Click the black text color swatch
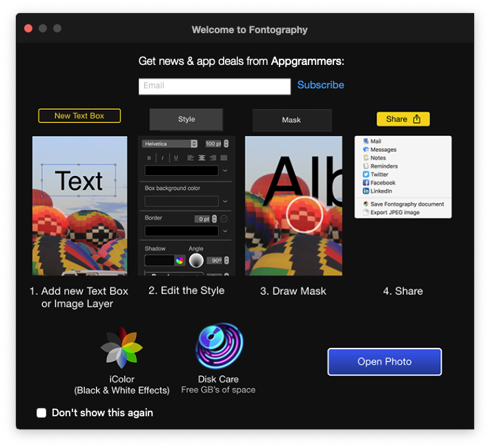Viewport: 490px width, 448px height. 182,171
